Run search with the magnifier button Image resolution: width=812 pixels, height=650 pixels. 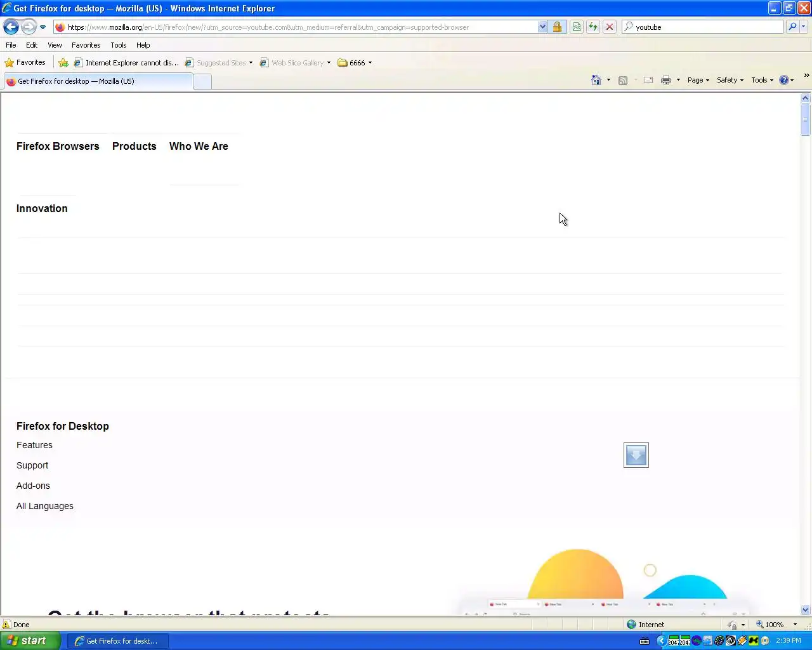click(x=792, y=27)
